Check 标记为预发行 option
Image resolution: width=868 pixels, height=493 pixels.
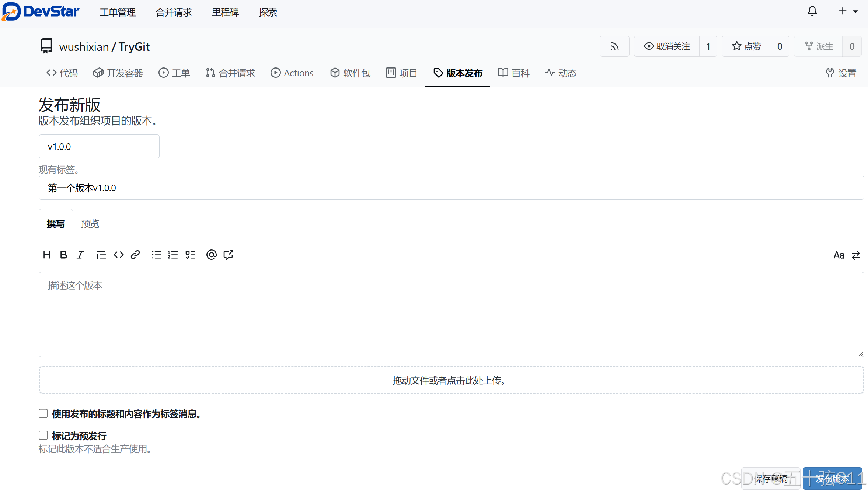pyautogui.click(x=43, y=435)
